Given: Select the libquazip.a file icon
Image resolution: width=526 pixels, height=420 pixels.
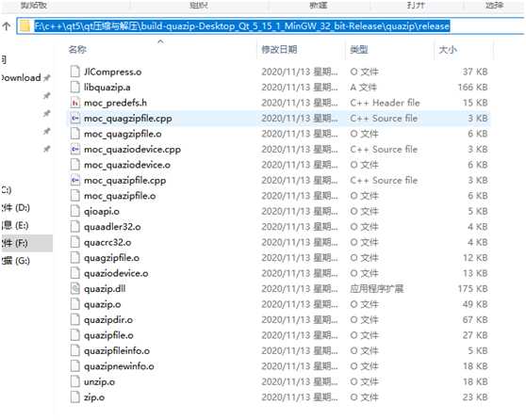Looking at the screenshot, I should 75,88.
